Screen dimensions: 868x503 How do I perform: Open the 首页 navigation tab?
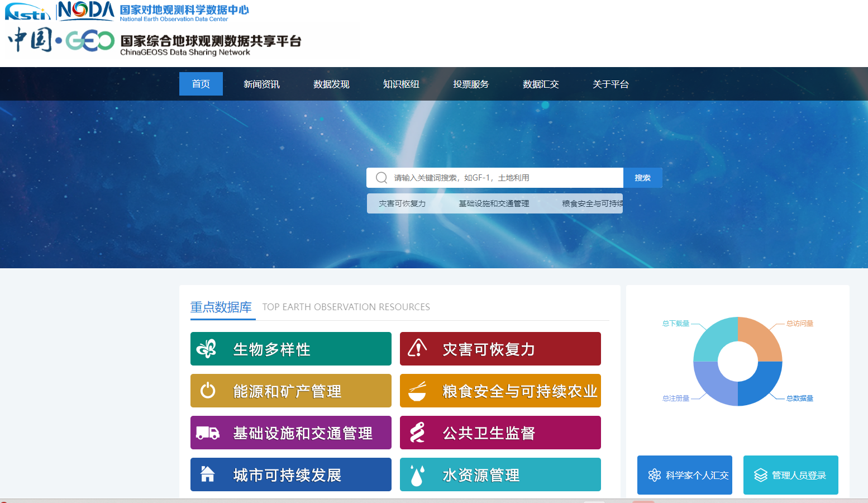coord(201,84)
